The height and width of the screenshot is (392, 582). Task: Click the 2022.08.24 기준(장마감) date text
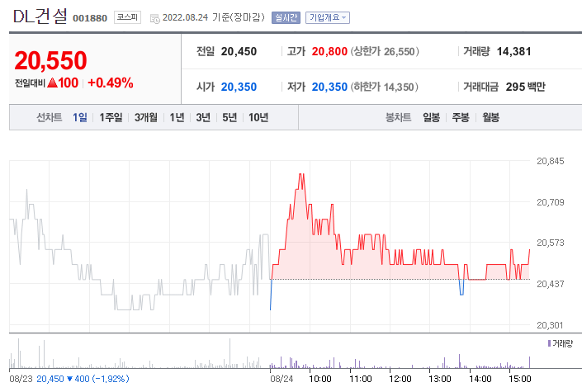(214, 17)
